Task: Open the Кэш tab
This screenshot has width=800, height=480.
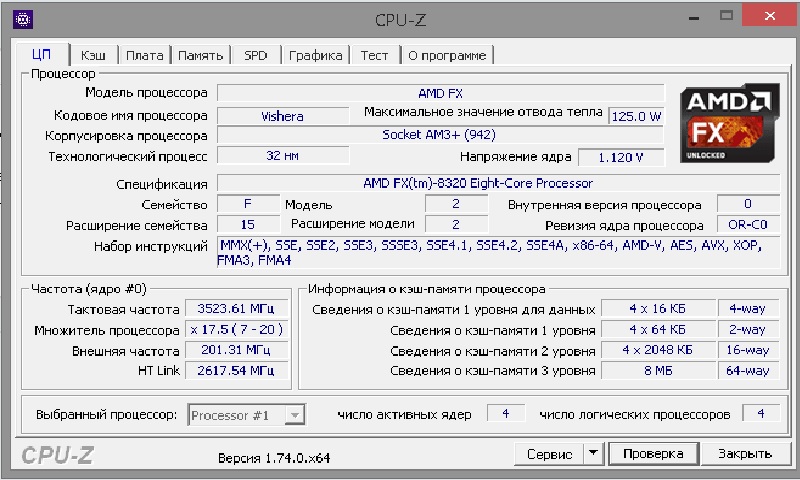Action: coord(93,56)
